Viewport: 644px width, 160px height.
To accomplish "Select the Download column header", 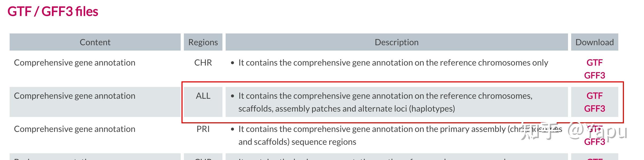I will click(x=594, y=42).
